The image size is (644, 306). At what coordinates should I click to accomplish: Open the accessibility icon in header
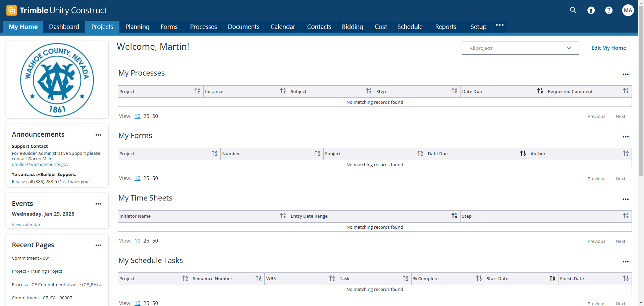tap(591, 10)
